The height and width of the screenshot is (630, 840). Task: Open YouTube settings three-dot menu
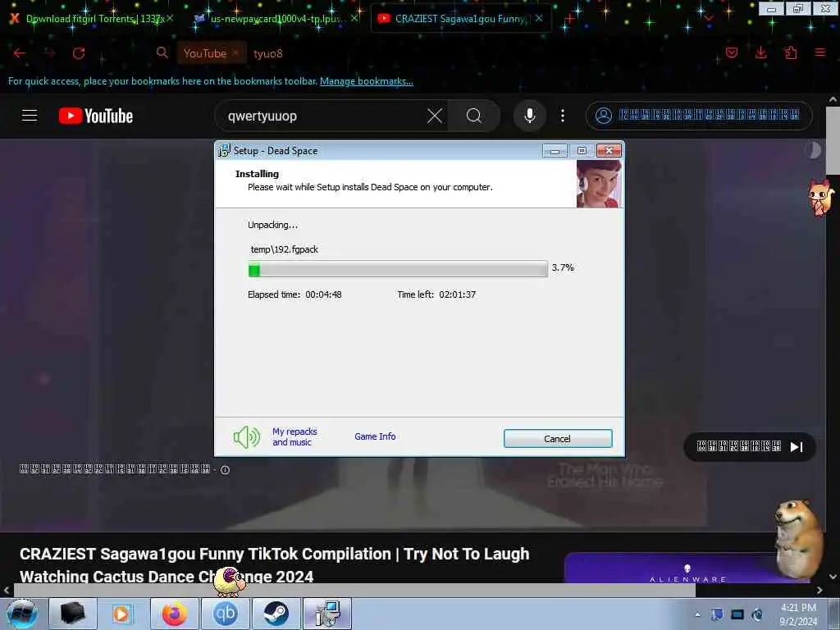click(x=563, y=116)
